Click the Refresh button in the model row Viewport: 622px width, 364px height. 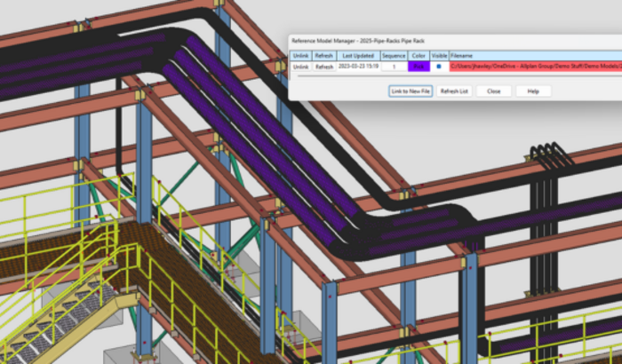[324, 67]
